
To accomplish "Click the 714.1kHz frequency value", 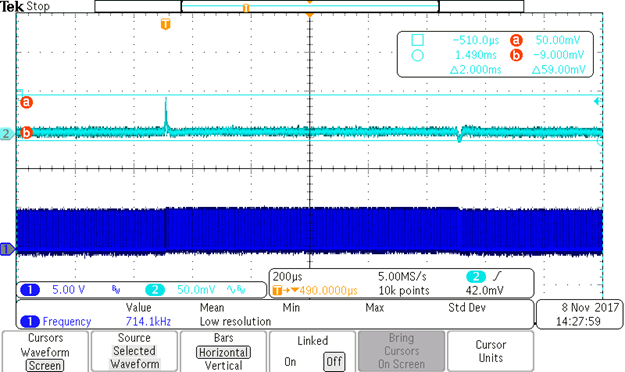I will point(148,321).
